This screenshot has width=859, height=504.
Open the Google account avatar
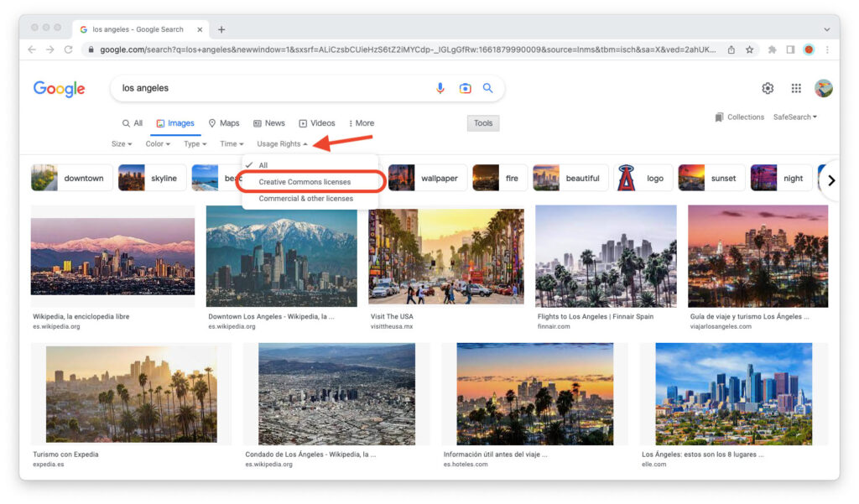(x=824, y=88)
